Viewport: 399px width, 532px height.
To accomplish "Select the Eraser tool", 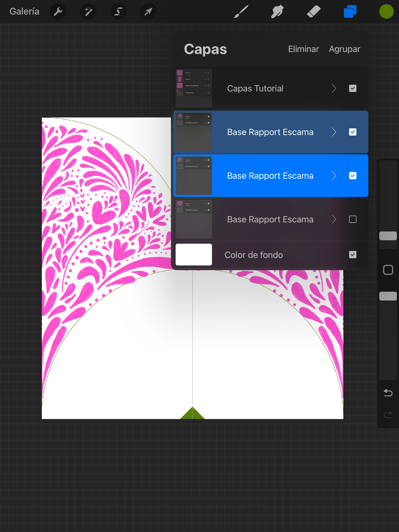I will pos(314,12).
